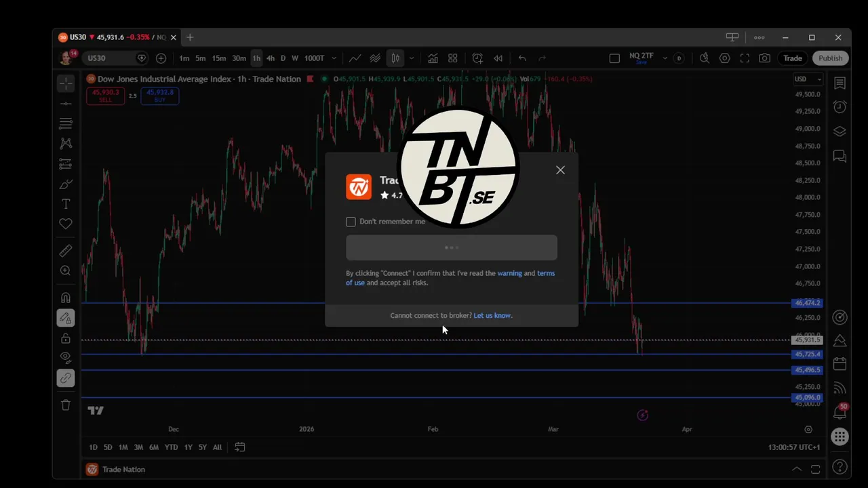Click the loading Connect button
The height and width of the screenshot is (488, 868).
tap(452, 247)
